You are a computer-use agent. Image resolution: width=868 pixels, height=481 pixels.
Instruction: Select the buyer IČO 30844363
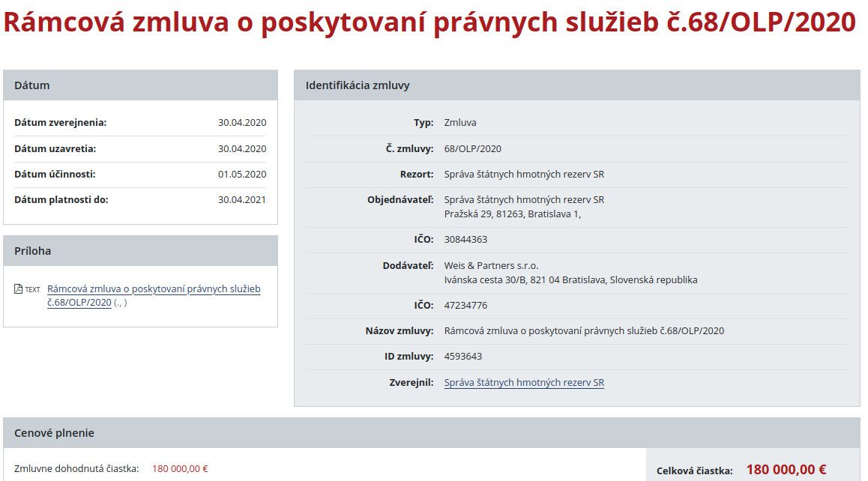[x=465, y=240]
